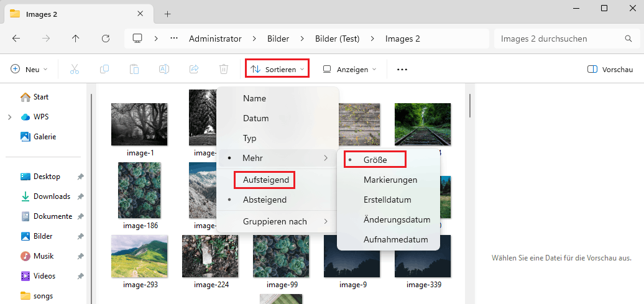Click the Images 2 durchsuchen search field
The width and height of the screenshot is (644, 304).
(564, 39)
